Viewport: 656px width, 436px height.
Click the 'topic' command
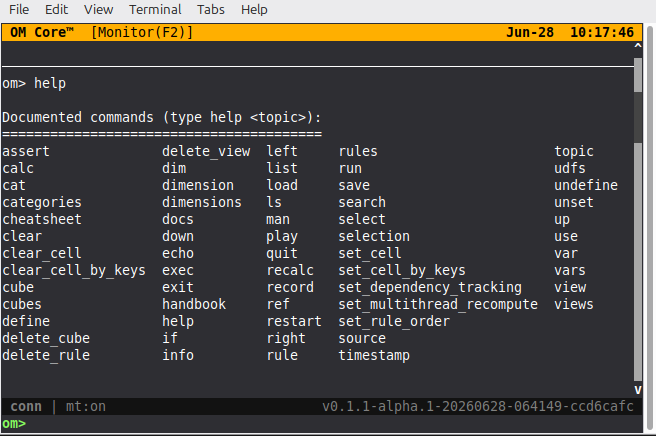(x=574, y=151)
